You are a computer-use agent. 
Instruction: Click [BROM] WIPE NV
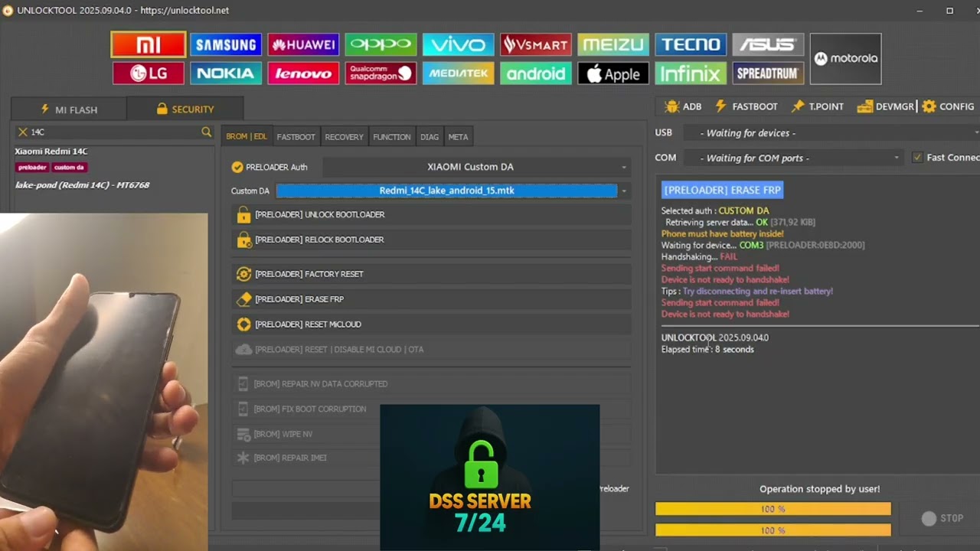306,435
